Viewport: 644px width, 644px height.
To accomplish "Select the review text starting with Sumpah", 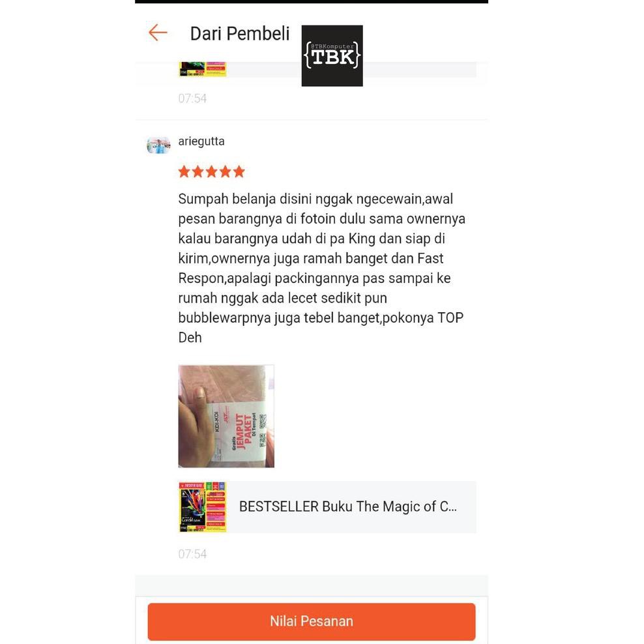I will pyautogui.click(x=321, y=268).
